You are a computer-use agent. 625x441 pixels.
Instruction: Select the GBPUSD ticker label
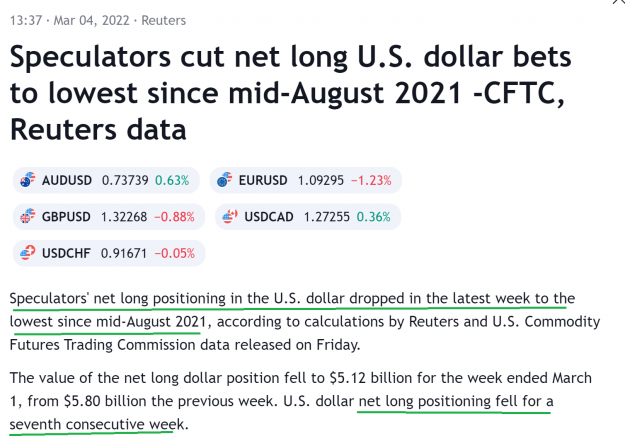click(66, 217)
